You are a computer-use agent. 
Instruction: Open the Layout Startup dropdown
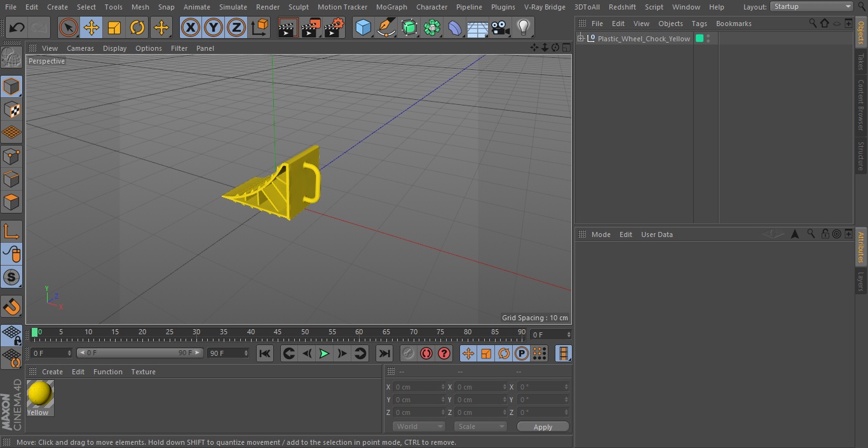(812, 6)
